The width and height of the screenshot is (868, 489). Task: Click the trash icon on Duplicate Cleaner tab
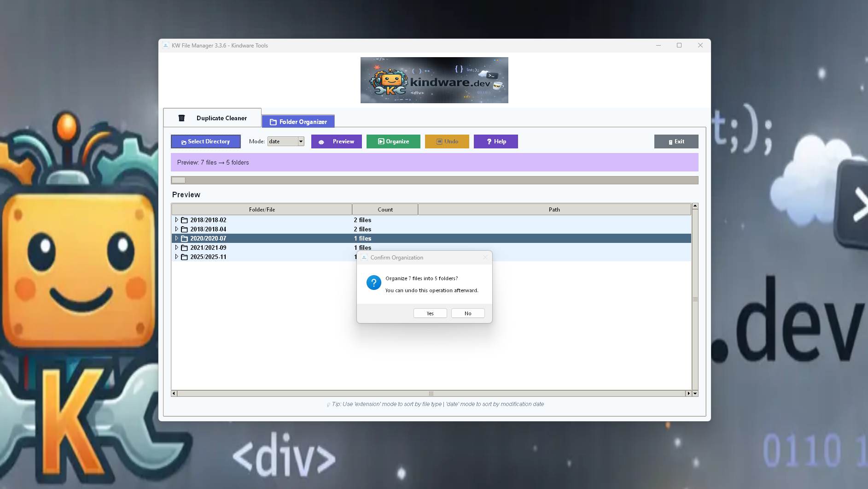tap(181, 118)
